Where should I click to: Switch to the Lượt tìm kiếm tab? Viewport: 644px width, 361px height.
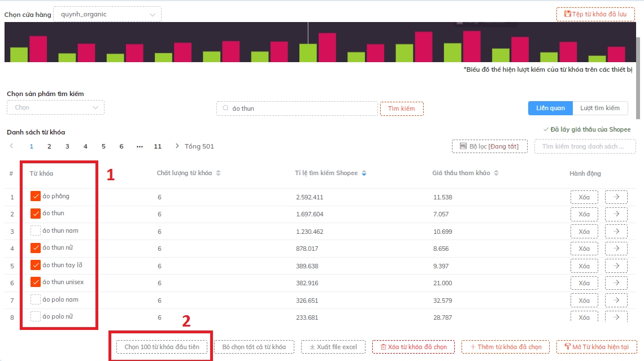point(599,108)
